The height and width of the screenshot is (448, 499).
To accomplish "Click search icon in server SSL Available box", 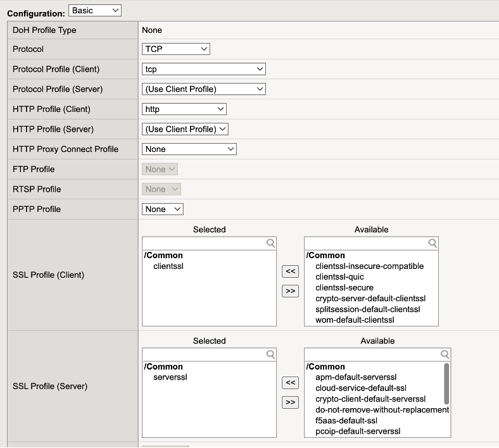I will [x=445, y=354].
